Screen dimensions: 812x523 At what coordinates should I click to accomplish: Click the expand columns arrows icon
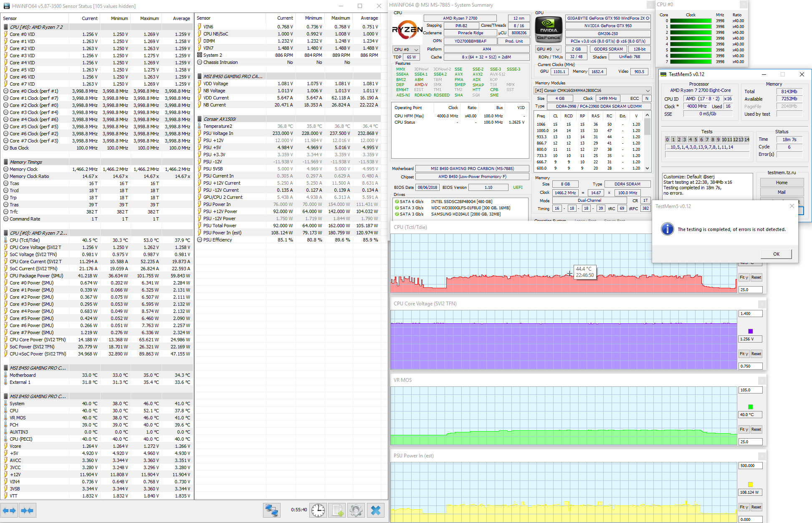9,510
